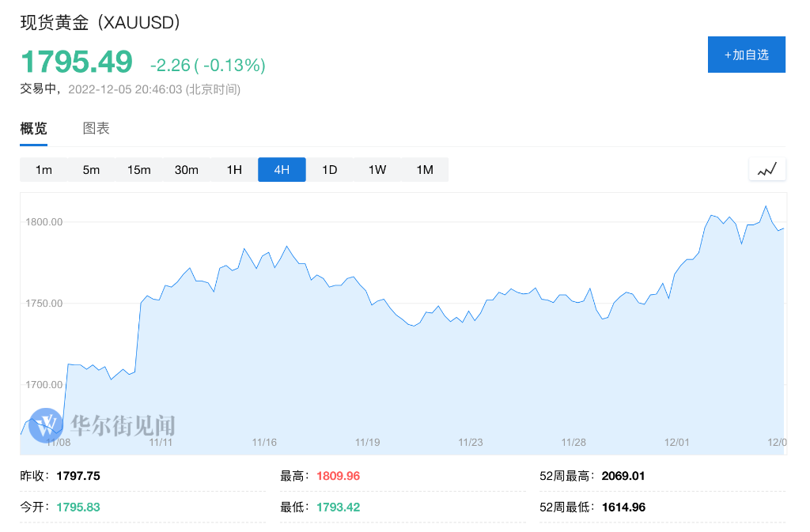The width and height of the screenshot is (810, 532).
Task: Click the line chart type icon
Action: pos(767,169)
